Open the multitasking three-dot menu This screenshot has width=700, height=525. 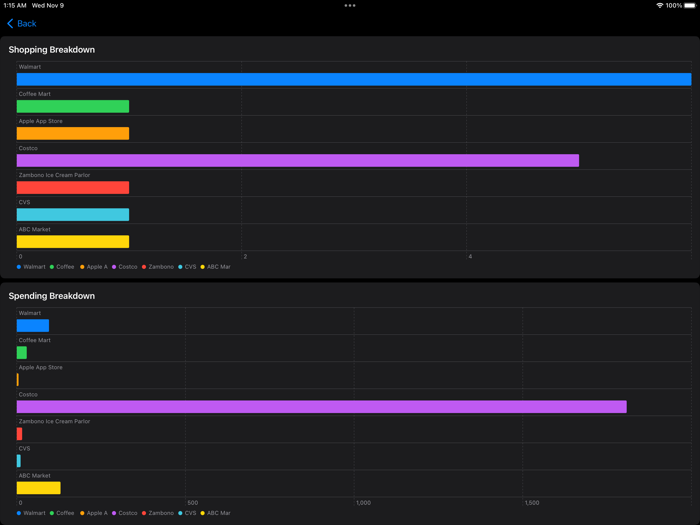pyautogui.click(x=350, y=6)
